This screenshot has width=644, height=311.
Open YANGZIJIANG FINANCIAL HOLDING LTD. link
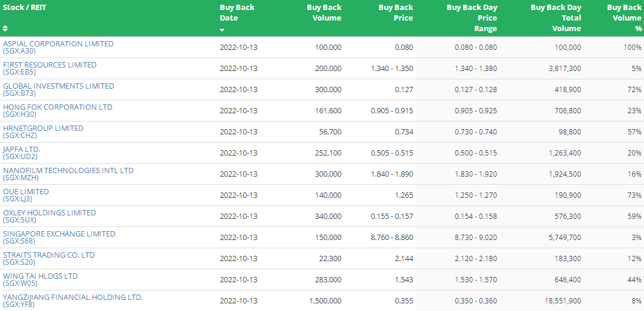(73, 297)
